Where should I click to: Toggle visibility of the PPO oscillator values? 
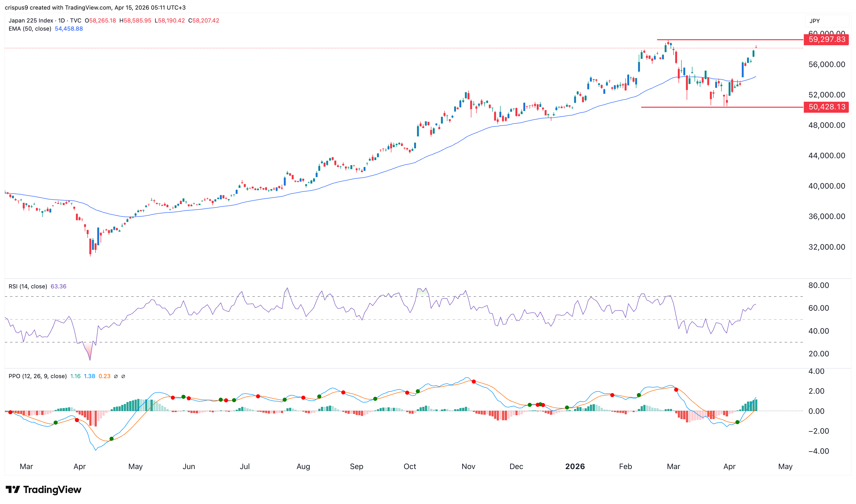(x=116, y=376)
